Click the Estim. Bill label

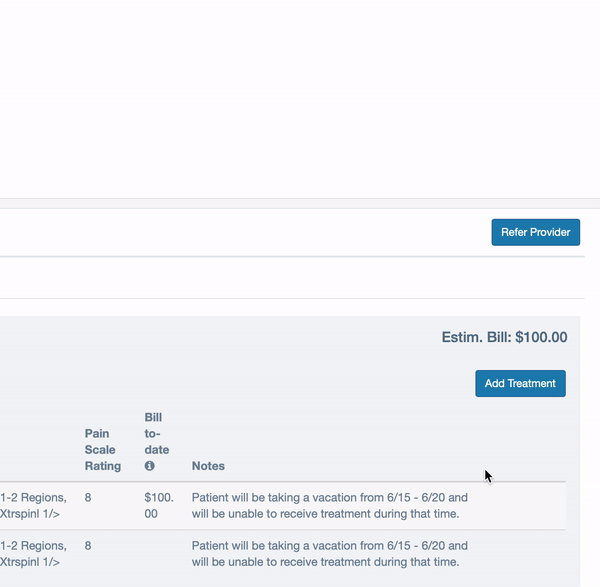click(x=476, y=337)
